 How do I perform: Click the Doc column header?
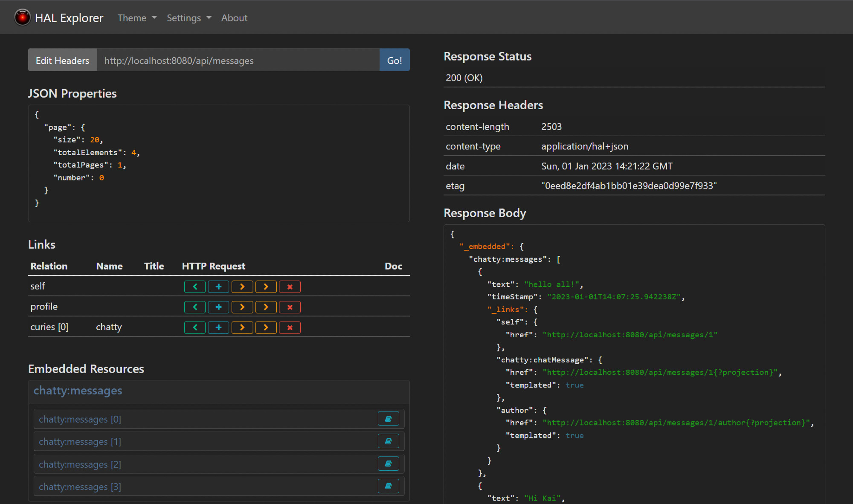pyautogui.click(x=393, y=266)
